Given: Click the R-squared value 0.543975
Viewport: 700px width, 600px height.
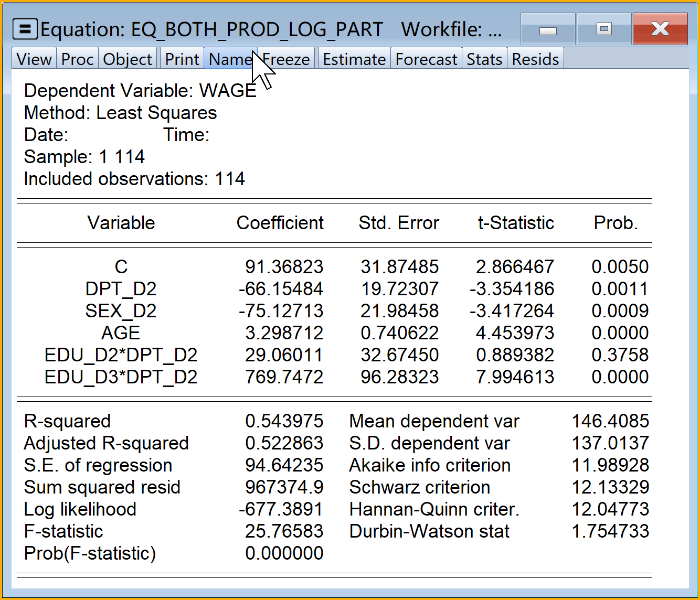Looking at the screenshot, I should point(284,421).
